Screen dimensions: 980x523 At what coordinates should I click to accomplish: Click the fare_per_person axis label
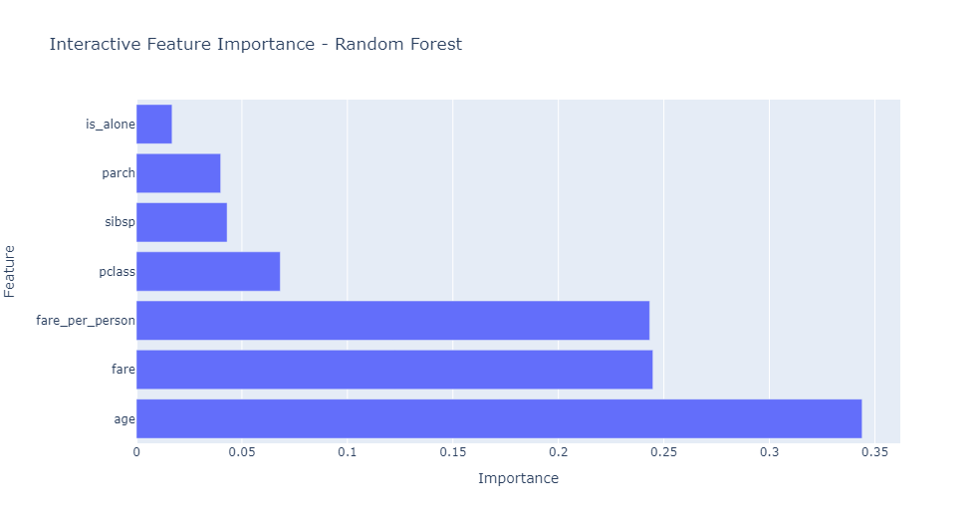click(86, 321)
